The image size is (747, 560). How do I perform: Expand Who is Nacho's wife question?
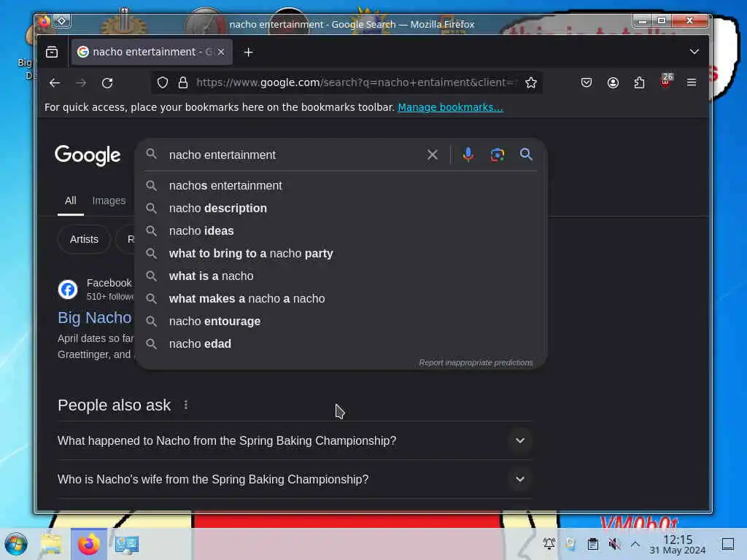pos(295,480)
